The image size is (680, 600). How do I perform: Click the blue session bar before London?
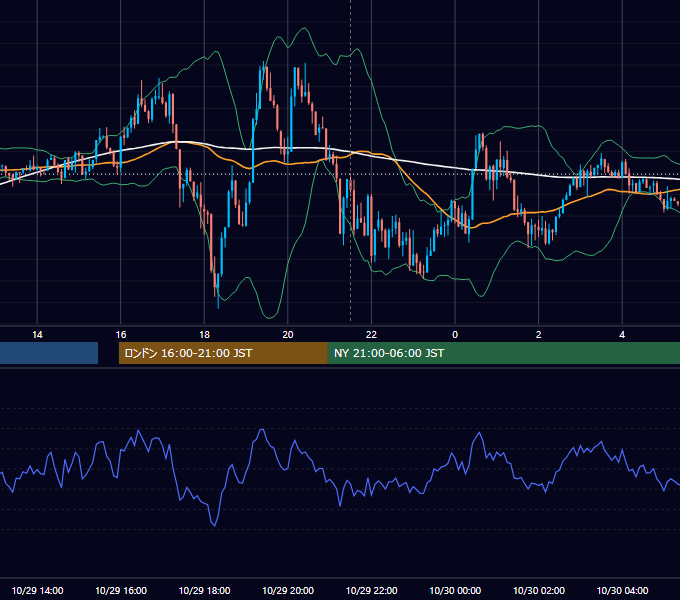click(x=49, y=353)
